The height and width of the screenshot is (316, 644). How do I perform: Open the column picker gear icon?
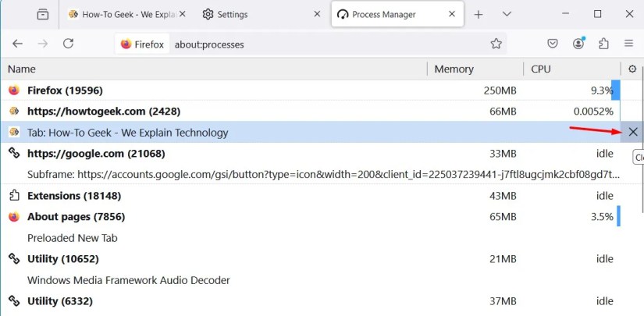coord(632,69)
